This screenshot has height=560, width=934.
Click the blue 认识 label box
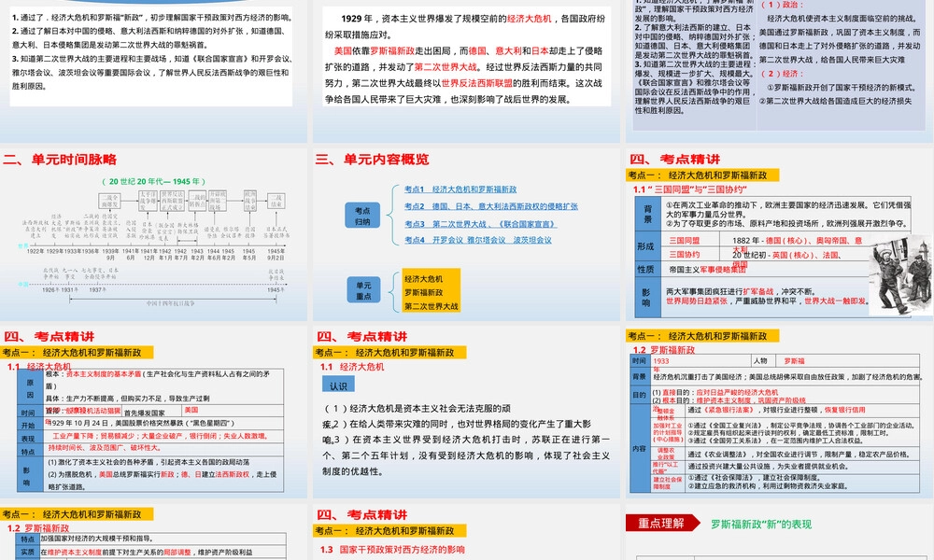tap(338, 385)
